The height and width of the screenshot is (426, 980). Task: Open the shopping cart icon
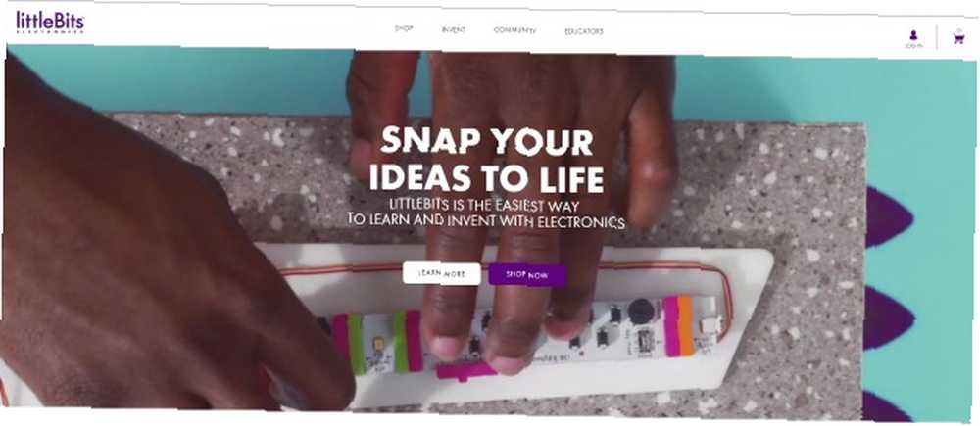[x=958, y=38]
